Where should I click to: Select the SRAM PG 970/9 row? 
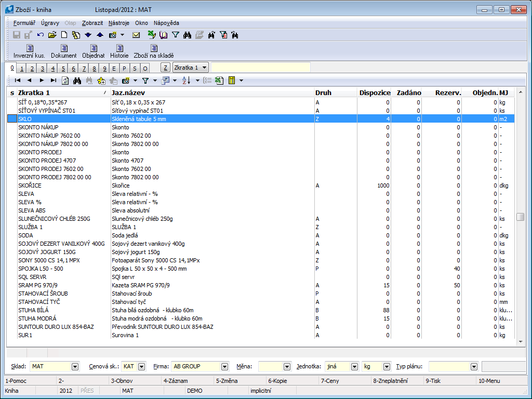click(x=156, y=285)
